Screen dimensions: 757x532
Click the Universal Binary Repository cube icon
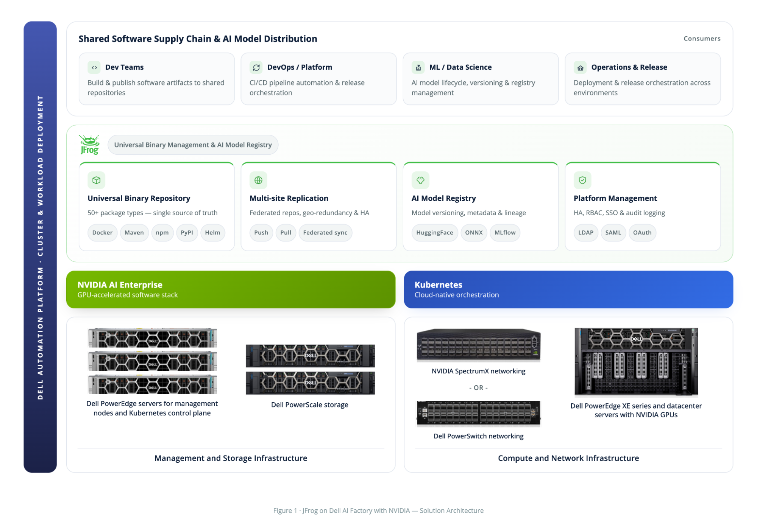pyautogui.click(x=96, y=180)
